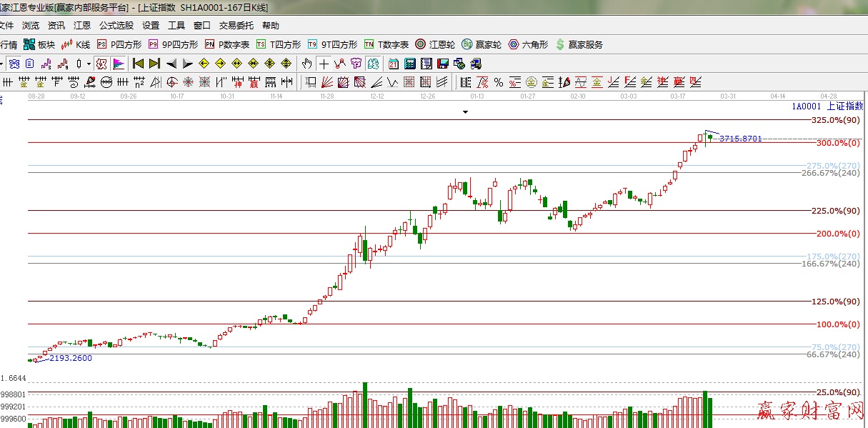Screen dimensions: 868x428
Task: Click the black triangle marker above chart
Action: 465,112
